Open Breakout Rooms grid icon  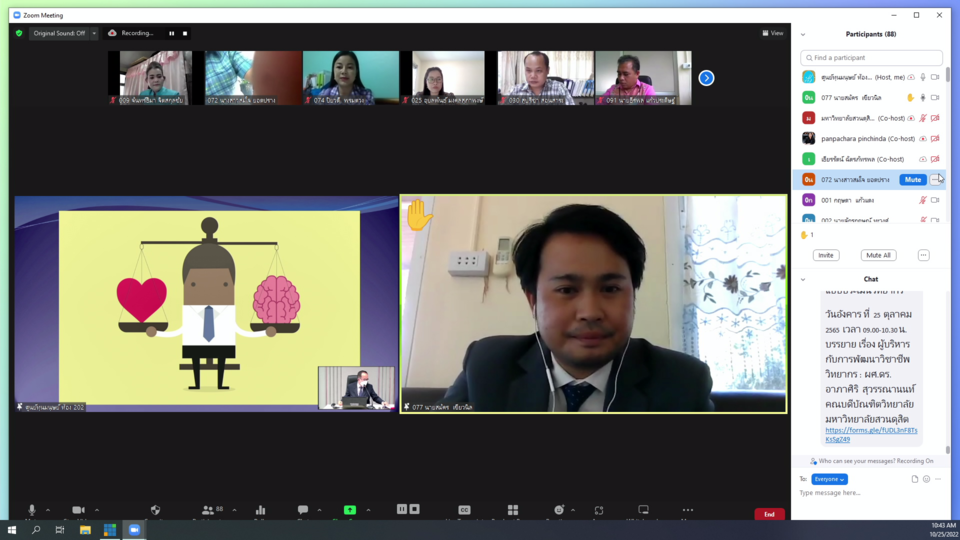tap(512, 509)
